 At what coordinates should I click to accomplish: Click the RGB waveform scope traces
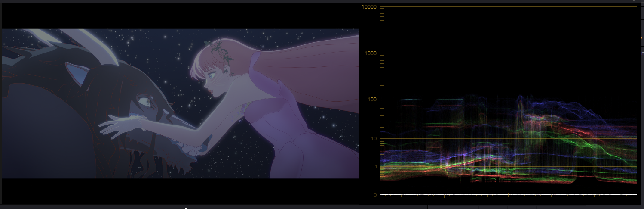[x=509, y=140]
